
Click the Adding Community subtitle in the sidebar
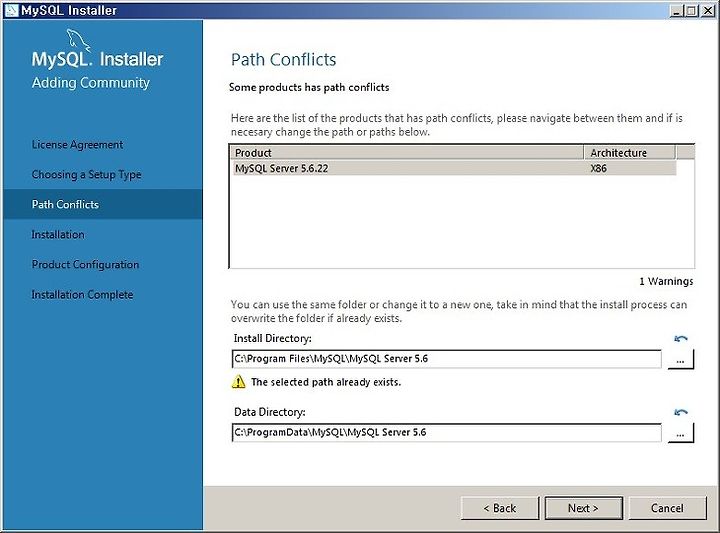click(91, 83)
